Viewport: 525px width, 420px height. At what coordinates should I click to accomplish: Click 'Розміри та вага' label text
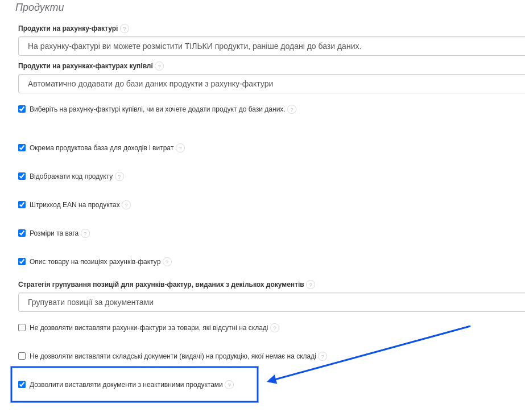tap(54, 233)
